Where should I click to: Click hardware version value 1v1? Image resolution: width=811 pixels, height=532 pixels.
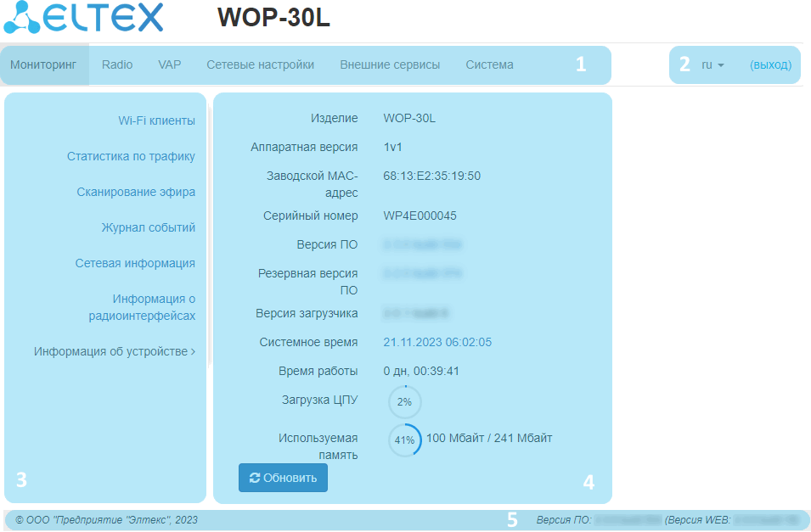point(392,147)
